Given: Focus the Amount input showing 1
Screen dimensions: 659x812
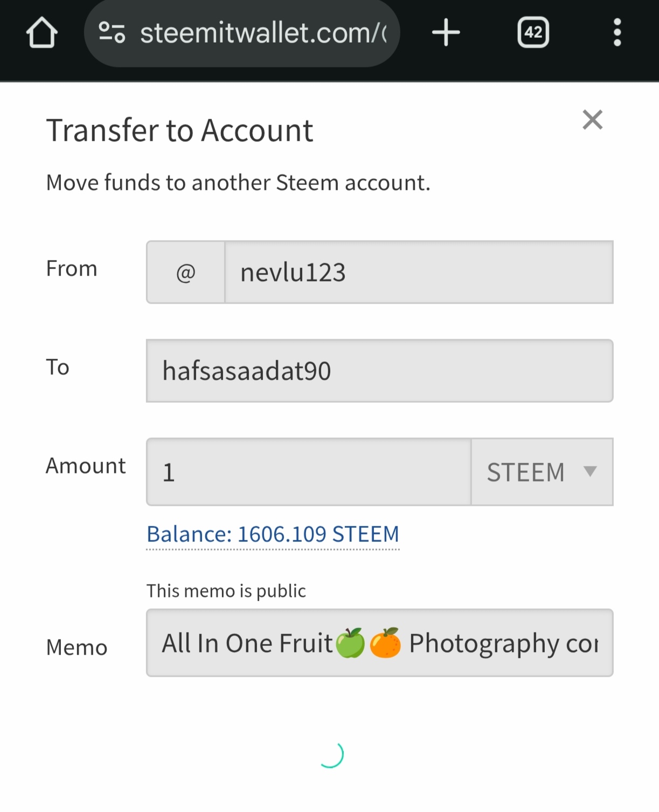Looking at the screenshot, I should coord(309,472).
